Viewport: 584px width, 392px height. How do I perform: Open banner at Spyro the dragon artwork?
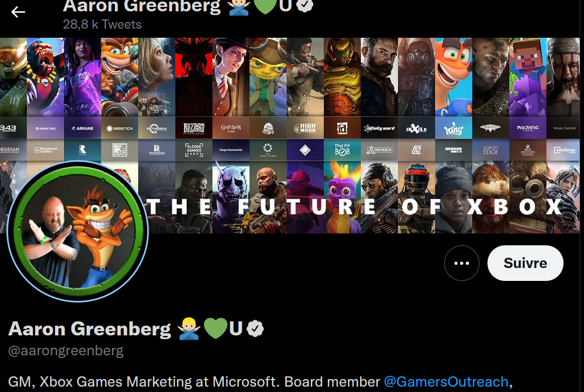click(342, 197)
